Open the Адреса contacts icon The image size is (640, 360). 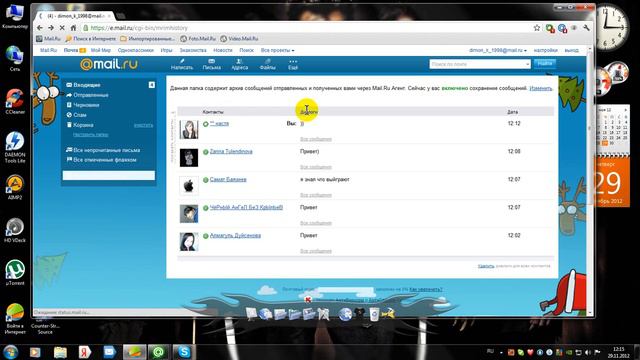pos(240,64)
